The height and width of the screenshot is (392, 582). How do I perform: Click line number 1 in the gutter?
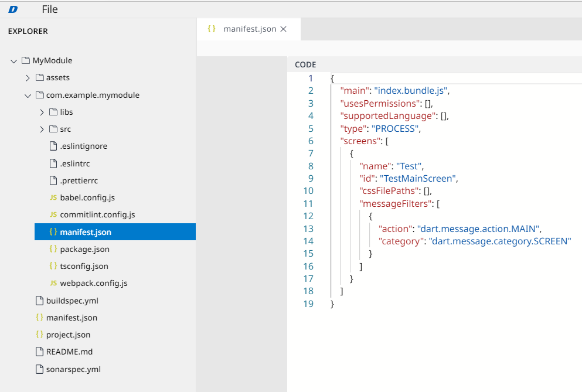point(311,79)
